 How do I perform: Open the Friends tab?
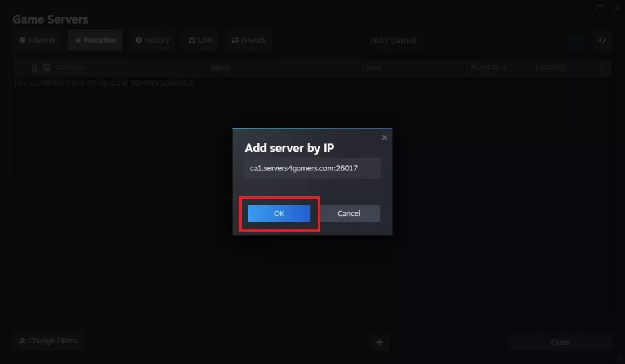tap(249, 40)
